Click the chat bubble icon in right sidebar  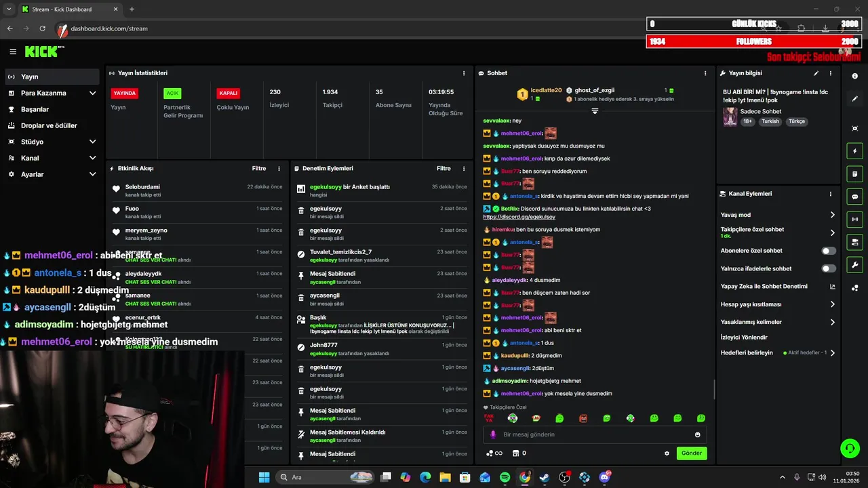tap(854, 197)
